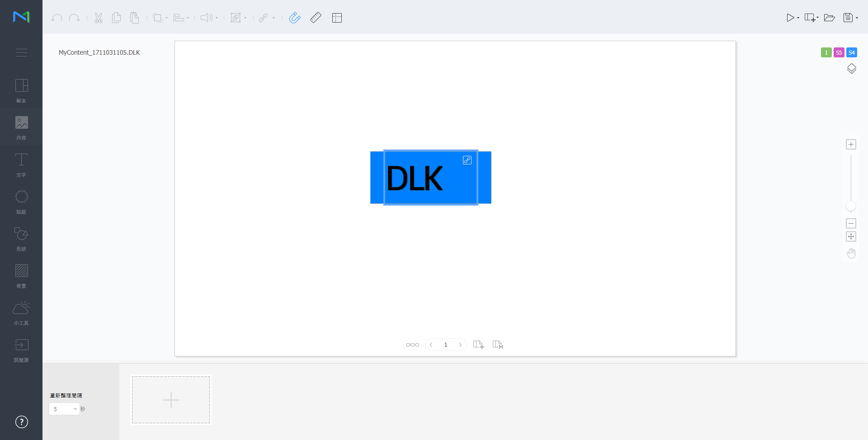
Task: Open the 小工具 widget panel
Action: pyautogui.click(x=21, y=313)
